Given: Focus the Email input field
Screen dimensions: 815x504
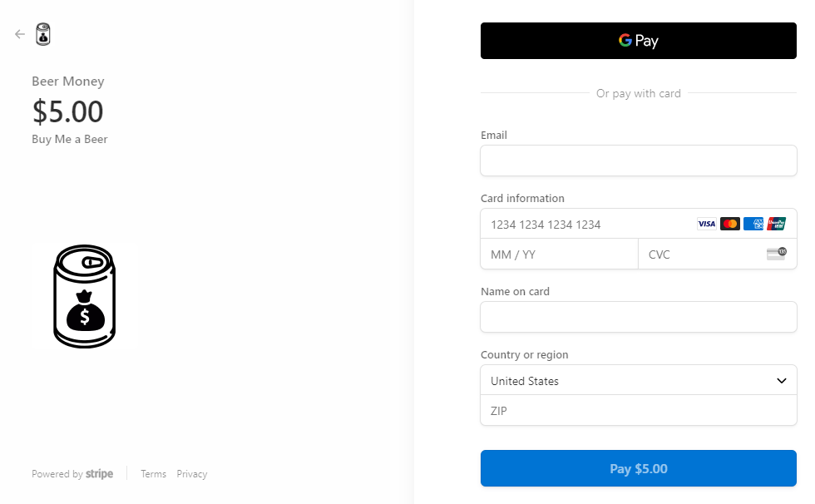Looking at the screenshot, I should coord(638,161).
